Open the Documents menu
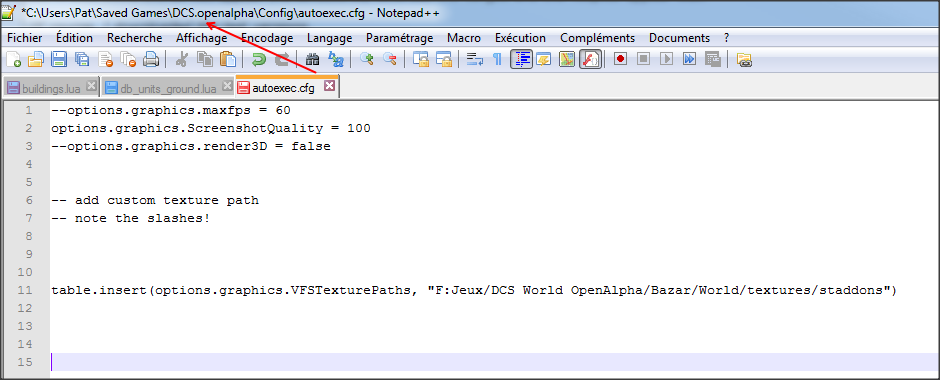Screen dimensions: 940x380 pos(679,38)
